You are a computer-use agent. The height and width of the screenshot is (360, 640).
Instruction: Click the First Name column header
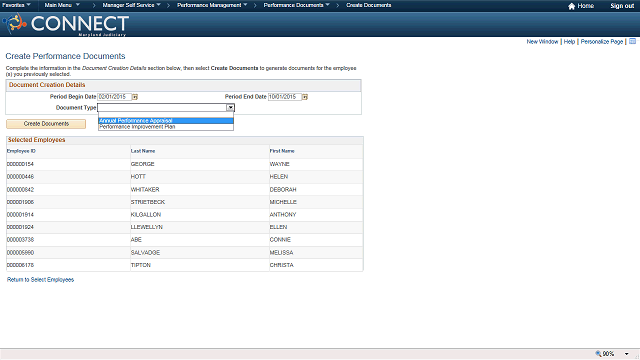[x=282, y=151]
